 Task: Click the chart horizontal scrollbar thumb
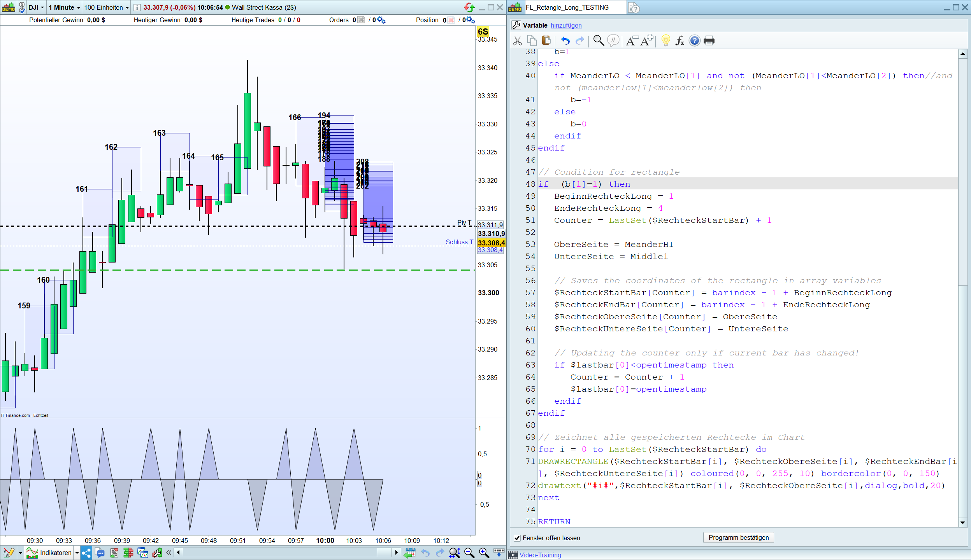tap(384, 552)
